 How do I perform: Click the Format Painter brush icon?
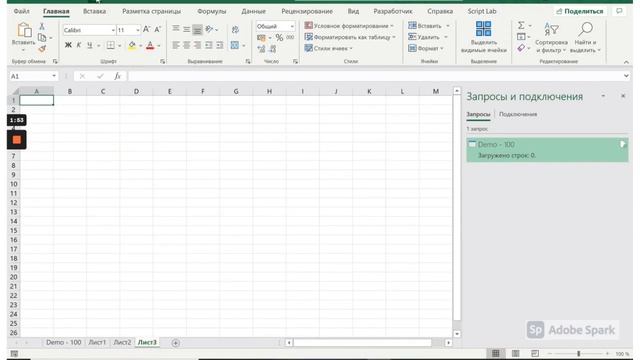coord(42,49)
